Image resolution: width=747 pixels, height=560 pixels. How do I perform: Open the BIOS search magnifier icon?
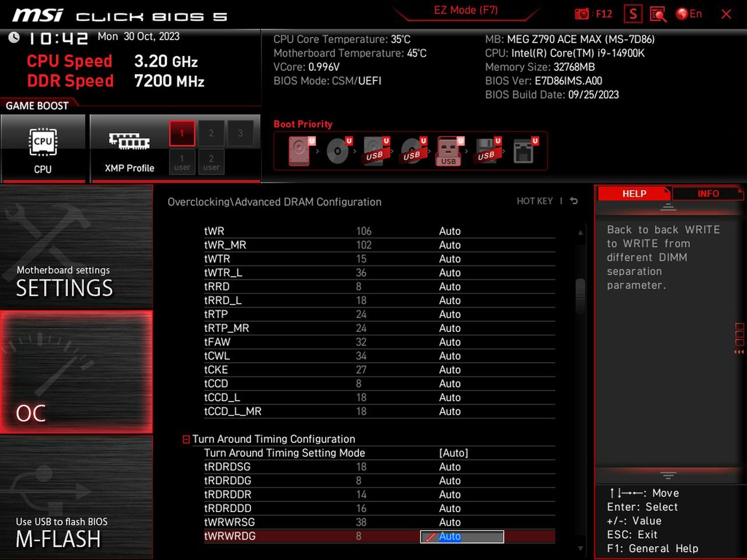658,14
